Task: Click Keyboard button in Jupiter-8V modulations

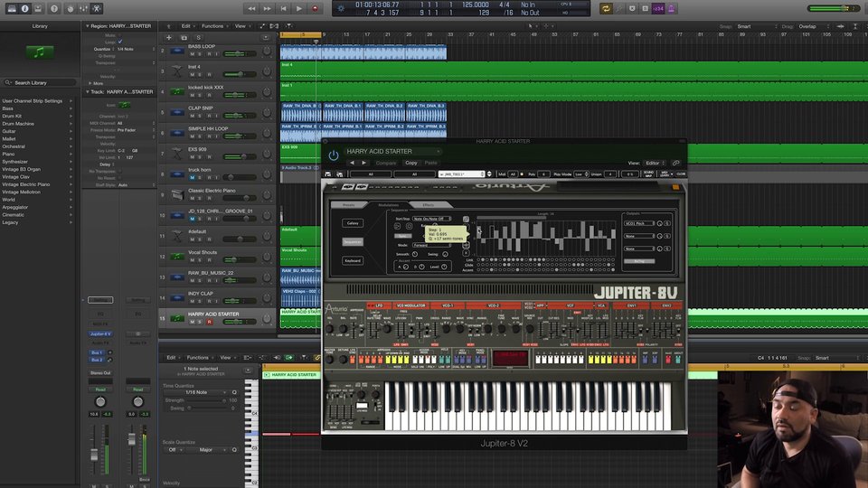Action: pyautogui.click(x=353, y=260)
